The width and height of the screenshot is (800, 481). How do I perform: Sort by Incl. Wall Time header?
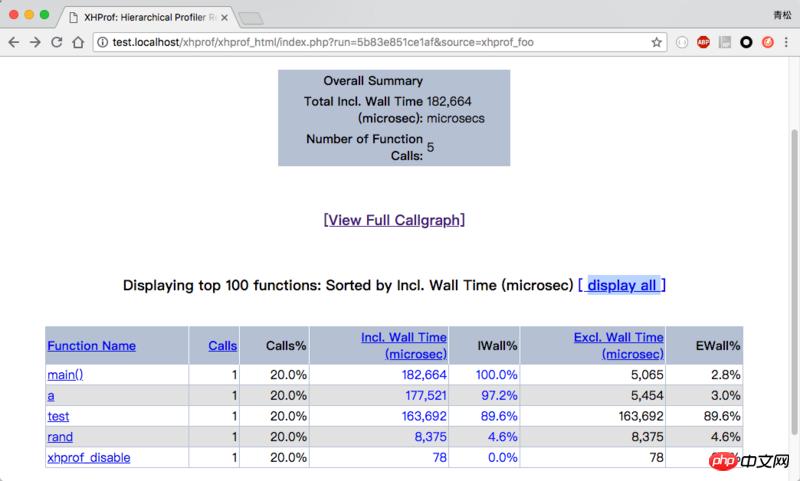pos(404,346)
